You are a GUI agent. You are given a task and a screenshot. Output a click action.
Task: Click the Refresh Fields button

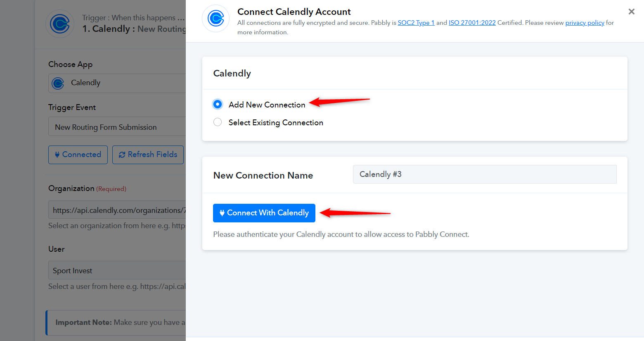148,155
